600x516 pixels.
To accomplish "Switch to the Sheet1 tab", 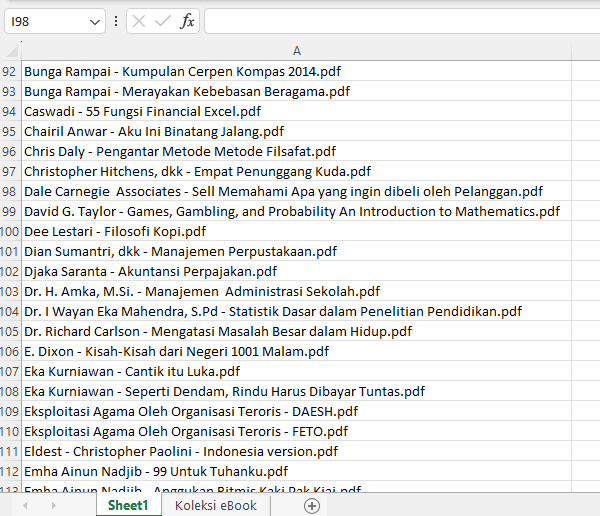I will click(128, 505).
